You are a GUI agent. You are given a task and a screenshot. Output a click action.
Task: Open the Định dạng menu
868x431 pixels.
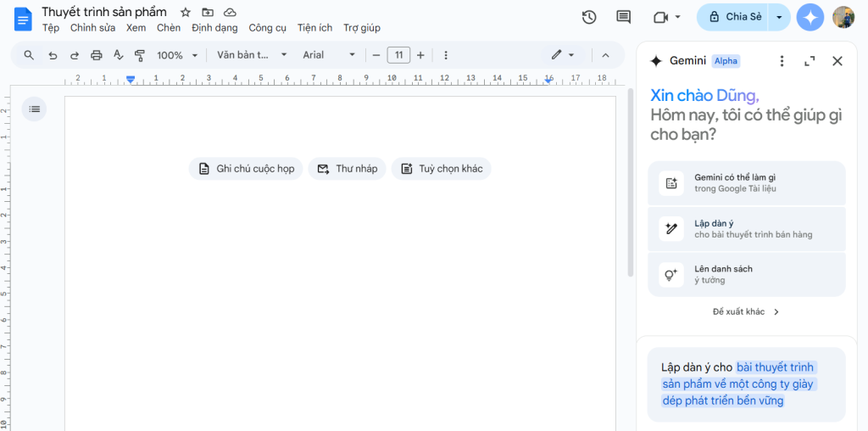tap(214, 28)
